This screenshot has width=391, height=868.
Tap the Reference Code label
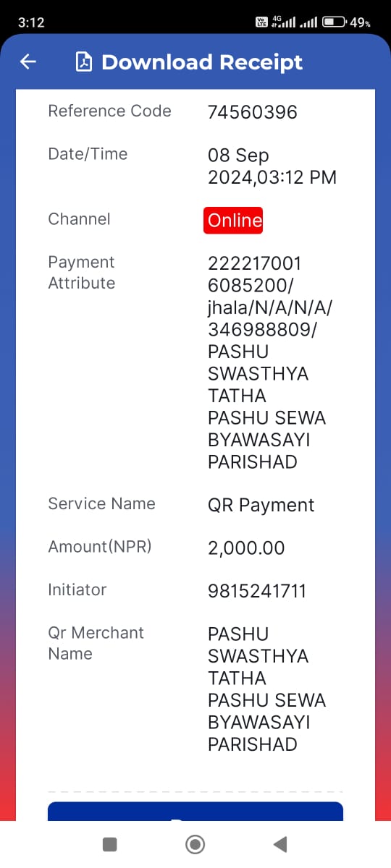[109, 111]
